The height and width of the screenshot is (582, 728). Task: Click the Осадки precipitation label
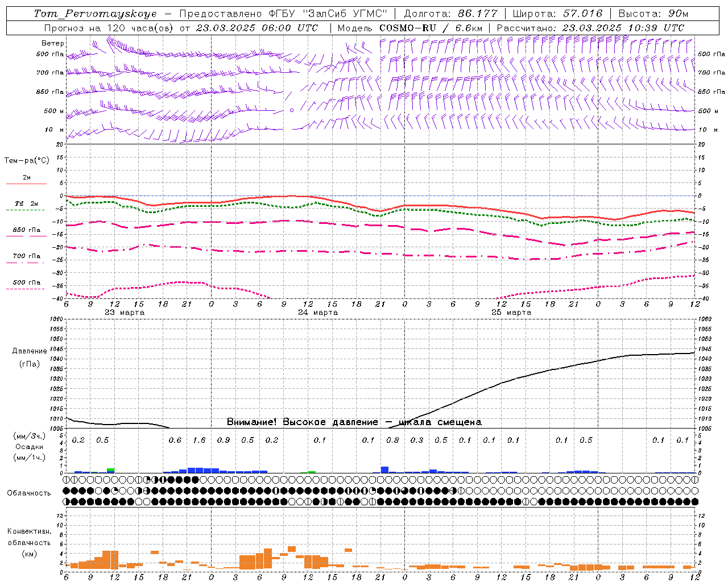click(x=30, y=447)
